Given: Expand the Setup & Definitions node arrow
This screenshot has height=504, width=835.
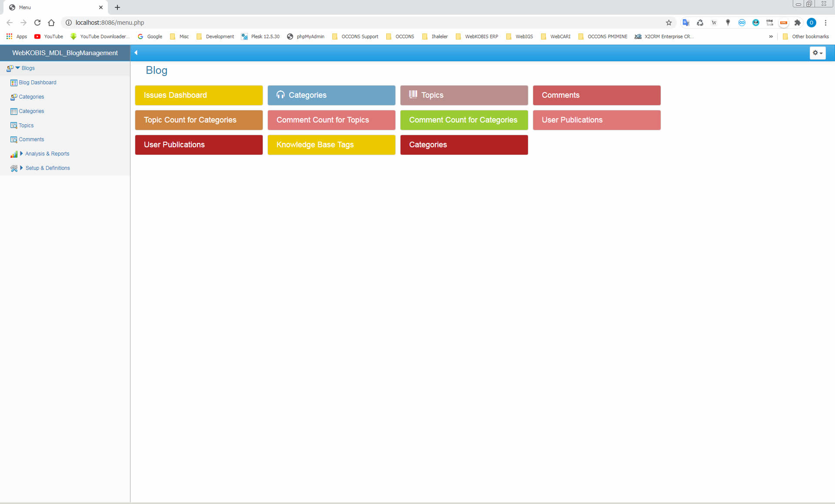Looking at the screenshot, I should (21, 168).
